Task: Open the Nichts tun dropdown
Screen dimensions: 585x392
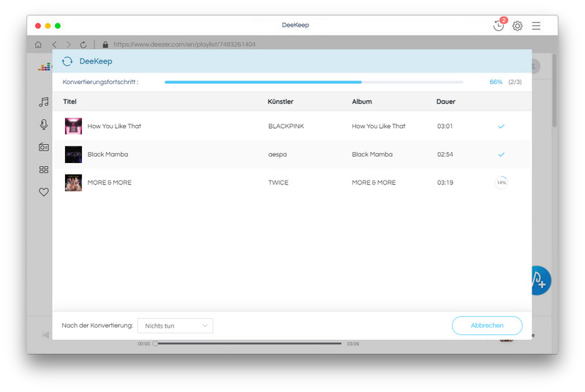Action: (175, 325)
